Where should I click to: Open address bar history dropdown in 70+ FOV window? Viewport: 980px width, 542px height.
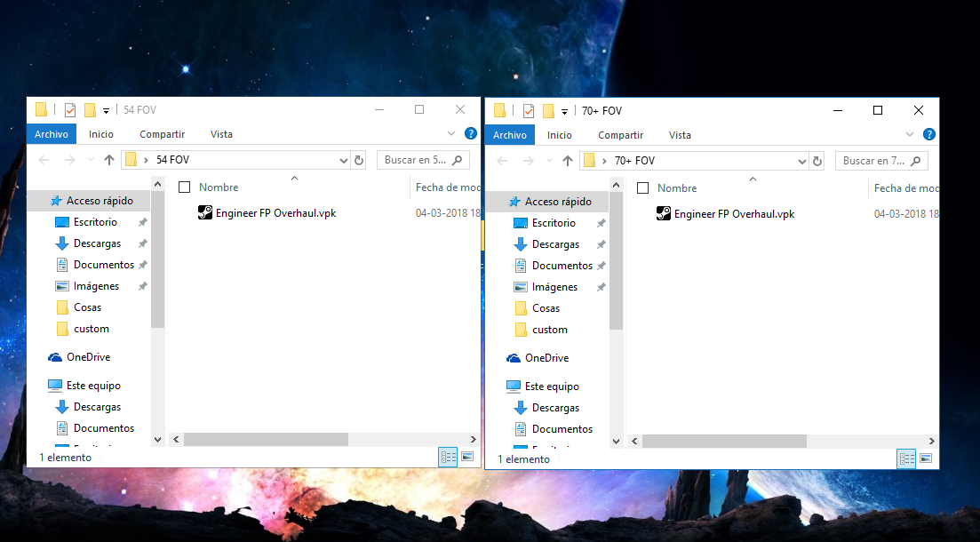click(x=802, y=161)
